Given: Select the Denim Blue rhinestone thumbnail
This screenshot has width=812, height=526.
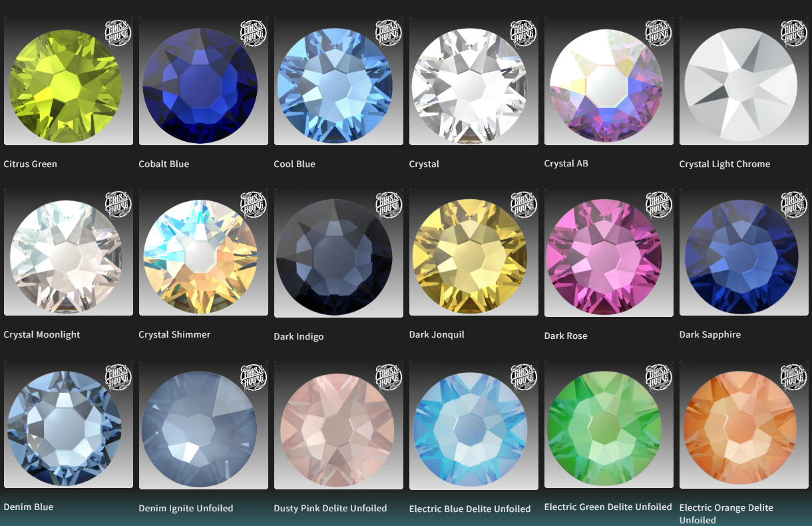Looking at the screenshot, I should pos(69,424).
